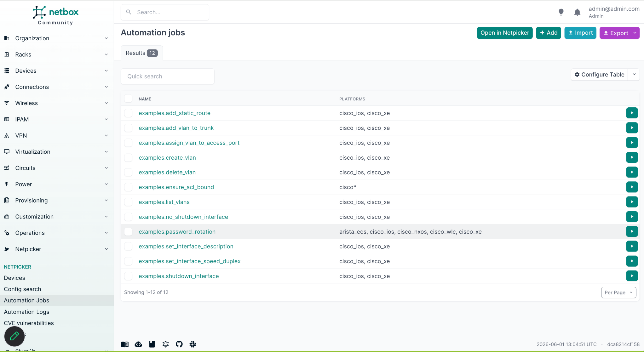Open the notifications bell

pyautogui.click(x=577, y=12)
